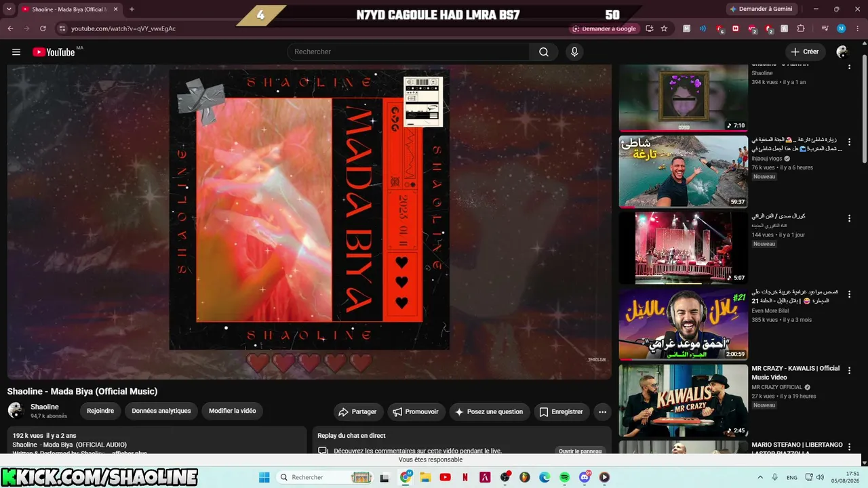868x488 pixels.
Task: Open the YouTube app on the taskbar
Action: [445, 477]
